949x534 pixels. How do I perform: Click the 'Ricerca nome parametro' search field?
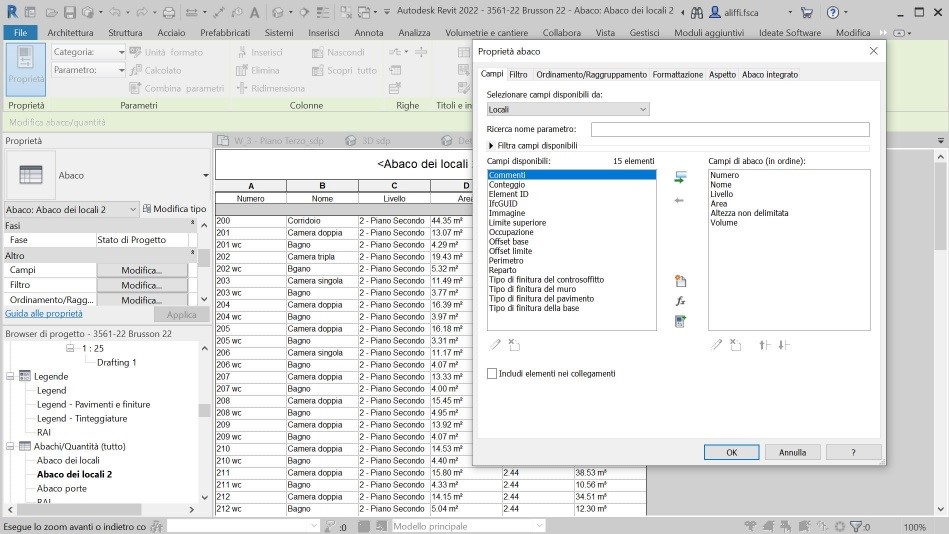pos(729,130)
